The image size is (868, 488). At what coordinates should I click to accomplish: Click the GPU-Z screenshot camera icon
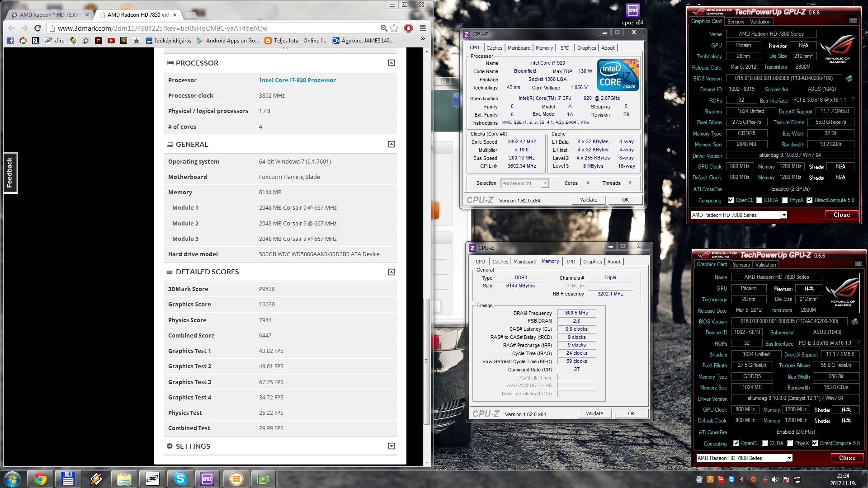point(853,21)
